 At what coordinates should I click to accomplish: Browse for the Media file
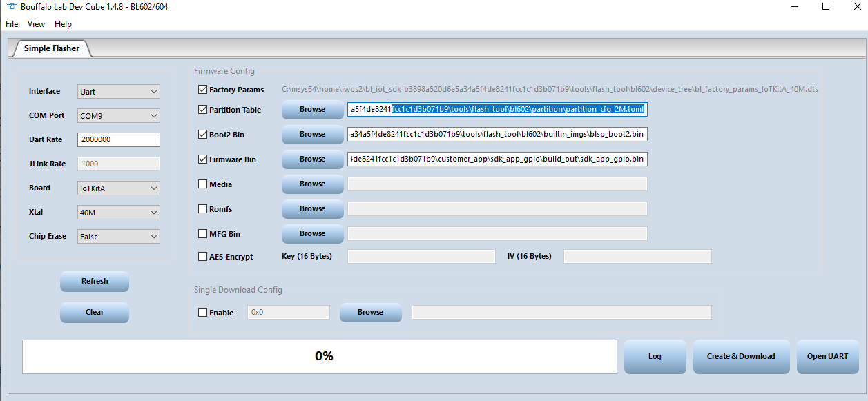[x=312, y=184]
